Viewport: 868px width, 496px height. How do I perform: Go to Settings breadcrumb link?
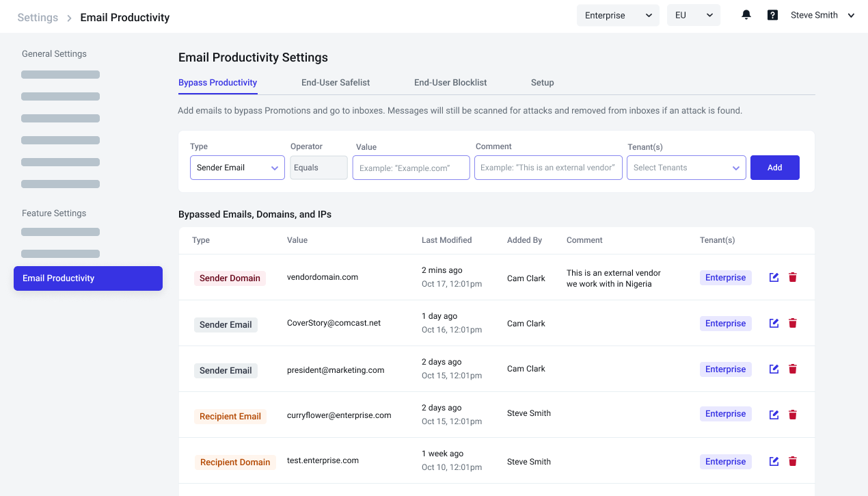coord(38,18)
